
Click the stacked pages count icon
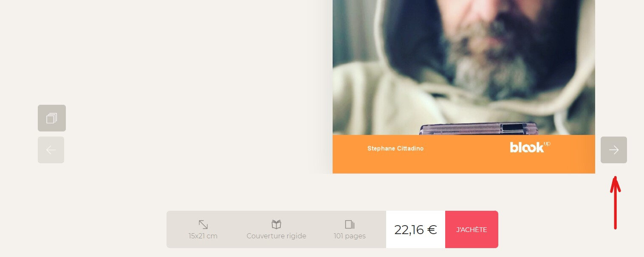(350, 224)
